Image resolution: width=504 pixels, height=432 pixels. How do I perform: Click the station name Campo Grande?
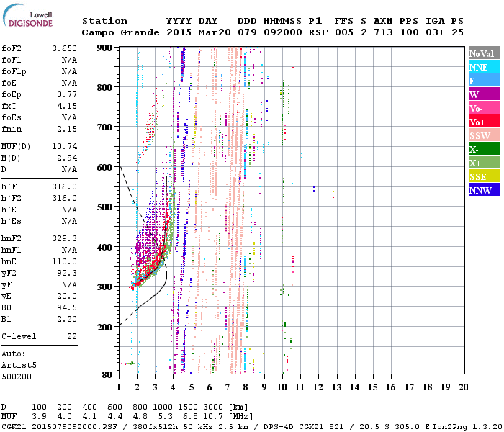(120, 32)
